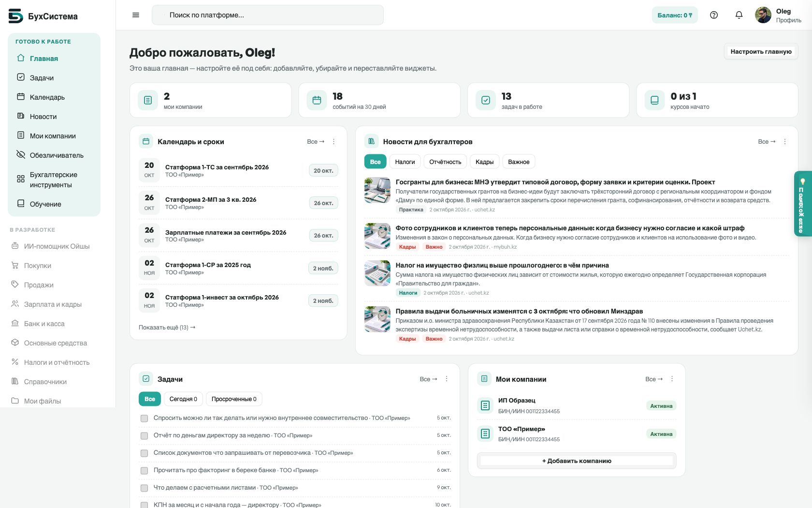
Task: Select the Важное news filter tab
Action: coord(519,162)
